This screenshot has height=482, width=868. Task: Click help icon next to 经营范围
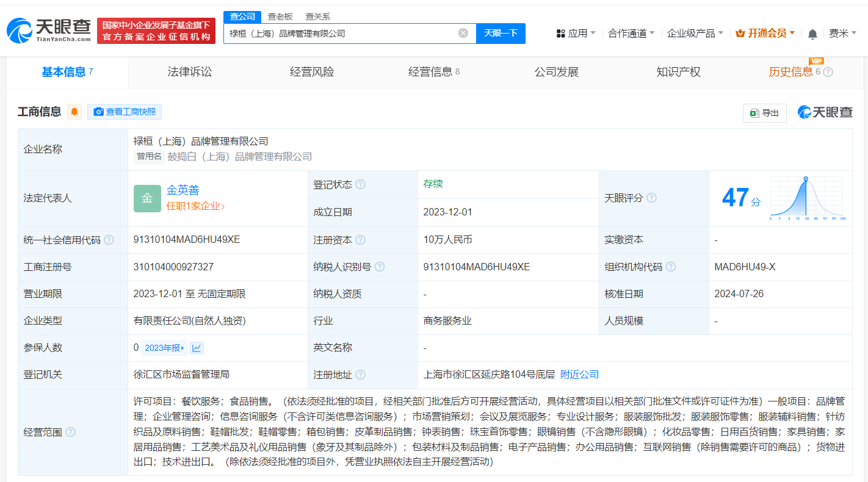(x=71, y=431)
